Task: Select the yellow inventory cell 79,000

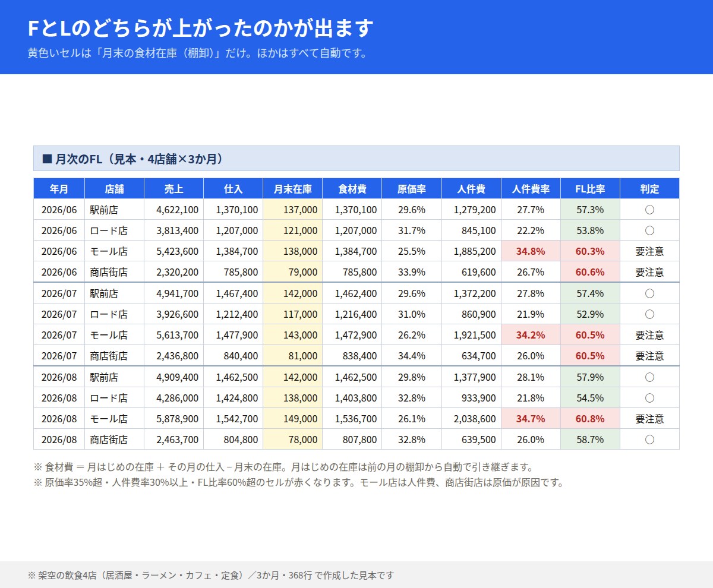Action: click(x=292, y=272)
